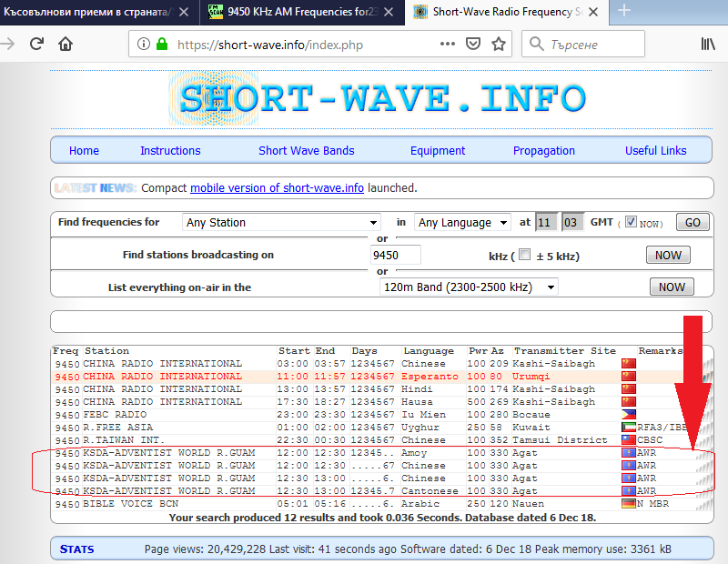Click the highlighted Esperanto language cell
The width and height of the screenshot is (728, 564).
pyautogui.click(x=430, y=377)
